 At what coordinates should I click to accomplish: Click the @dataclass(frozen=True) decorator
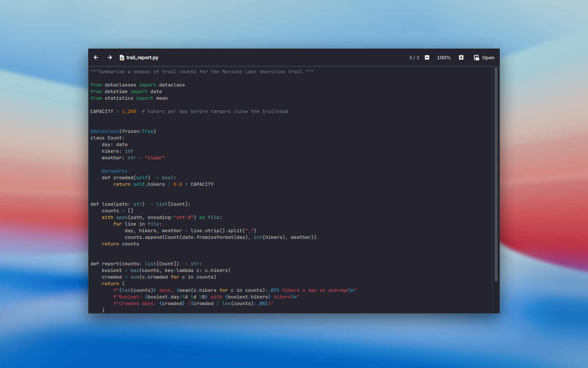point(123,131)
